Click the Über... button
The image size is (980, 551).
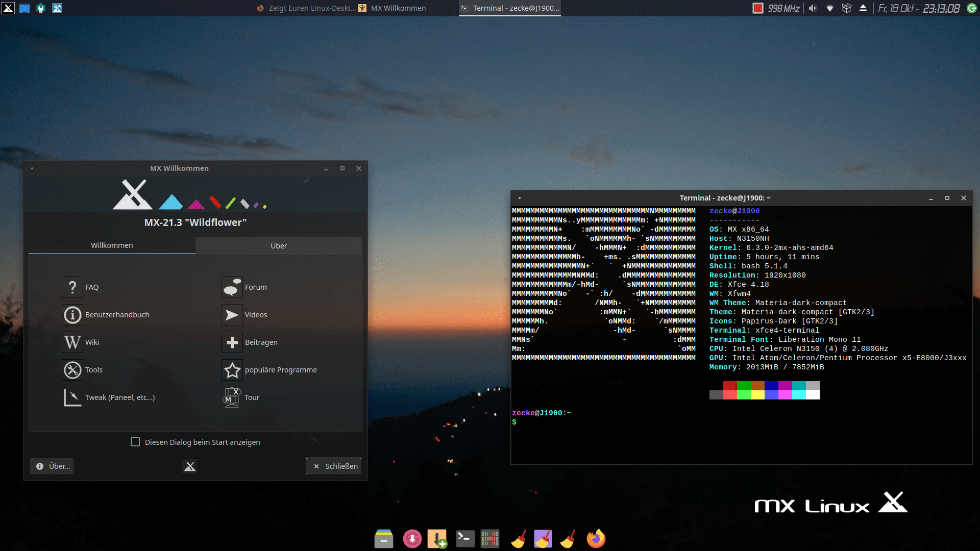52,466
